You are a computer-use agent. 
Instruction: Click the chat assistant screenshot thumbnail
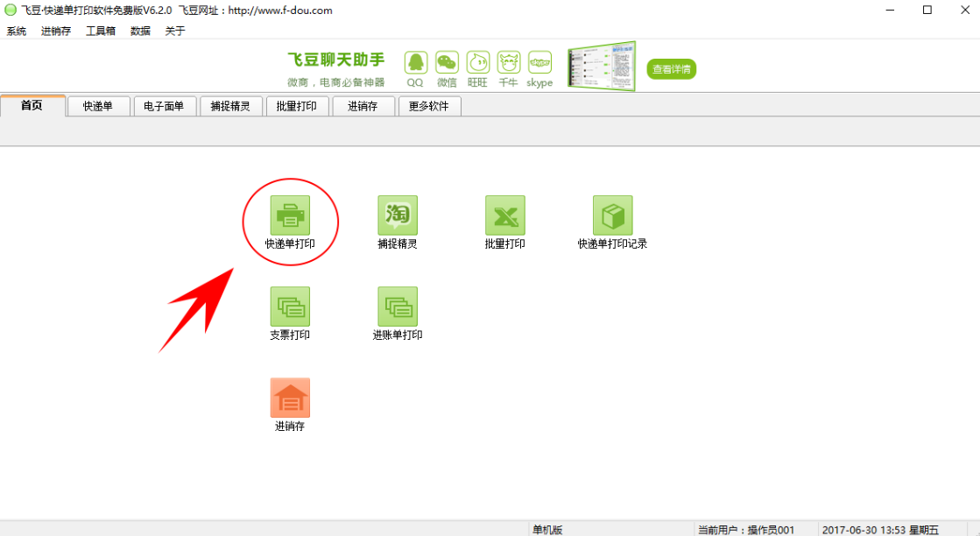coord(602,67)
